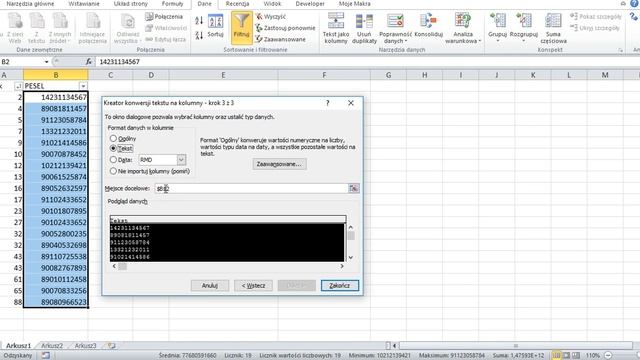Click the macro record icon in status bar
The height and width of the screenshot is (360, 640).
coord(46,356)
